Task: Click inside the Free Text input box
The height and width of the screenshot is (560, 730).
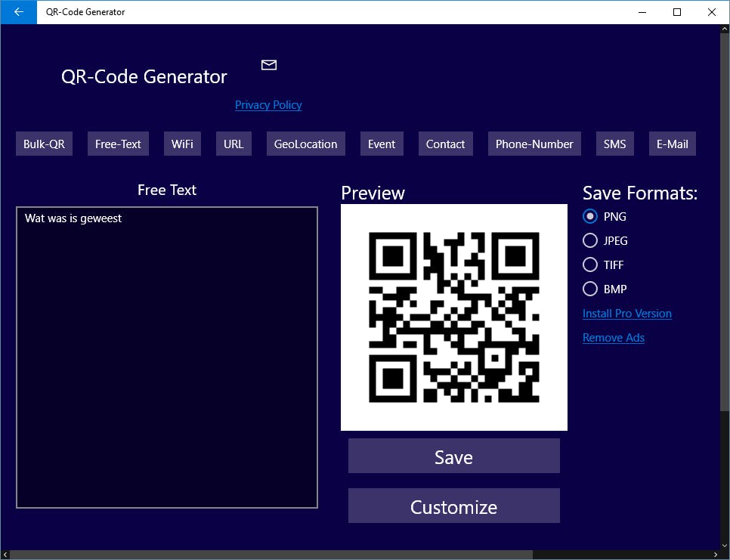Action: pos(167,357)
